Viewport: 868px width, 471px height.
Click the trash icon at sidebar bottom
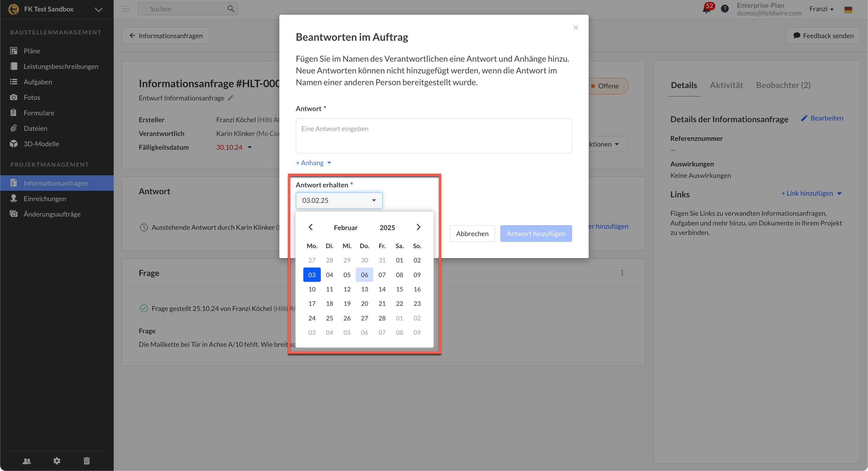point(87,461)
